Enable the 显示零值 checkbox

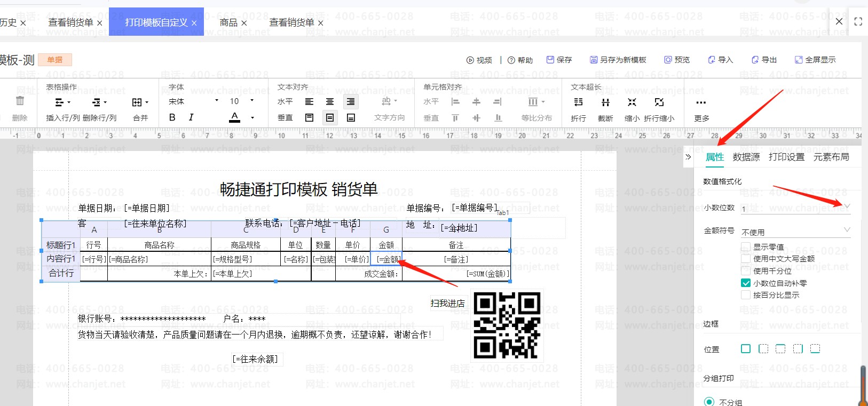click(x=746, y=246)
